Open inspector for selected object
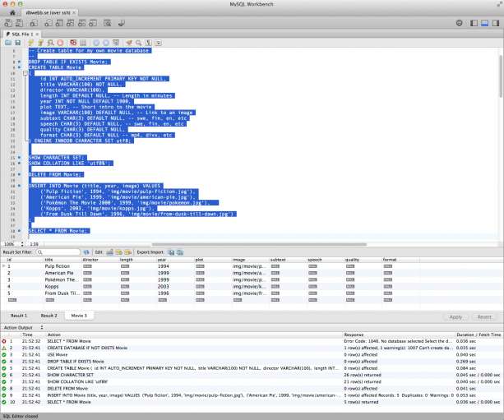Image resolution: width=504 pixels, height=420 pixels. coord(34,23)
